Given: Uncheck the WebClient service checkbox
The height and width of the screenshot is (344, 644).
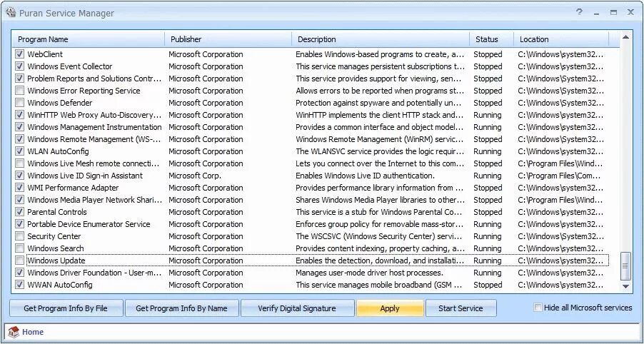Looking at the screenshot, I should 20,54.
